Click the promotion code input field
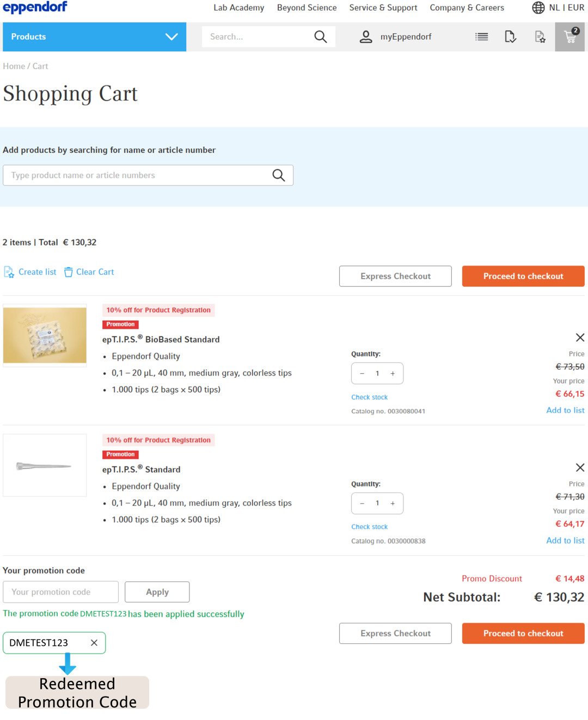The height and width of the screenshot is (720, 588). click(60, 592)
